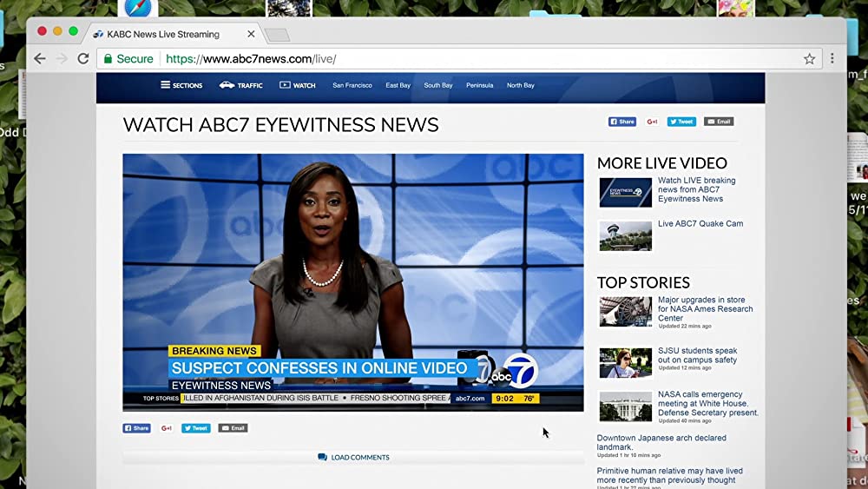Open the NASA Ames Research Center story thumbnail

point(626,312)
